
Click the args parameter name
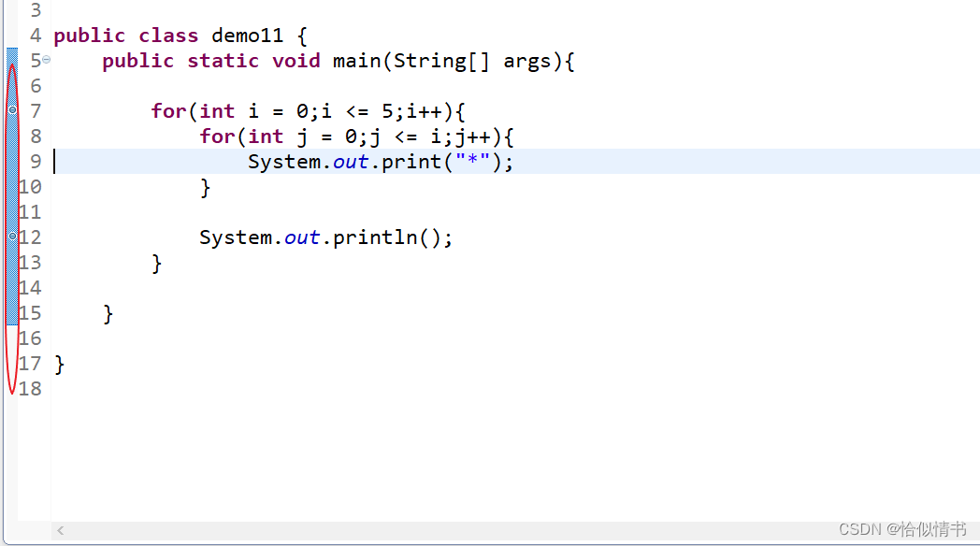point(527,61)
